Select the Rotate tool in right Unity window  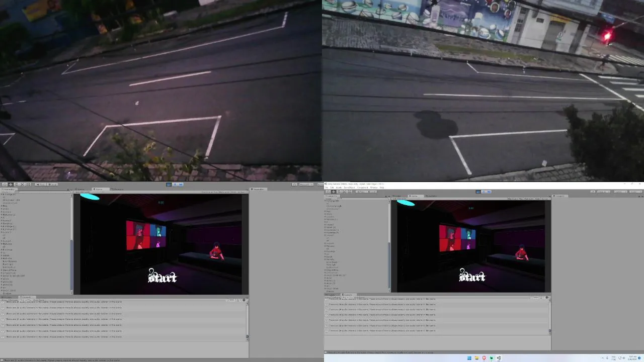(x=339, y=192)
